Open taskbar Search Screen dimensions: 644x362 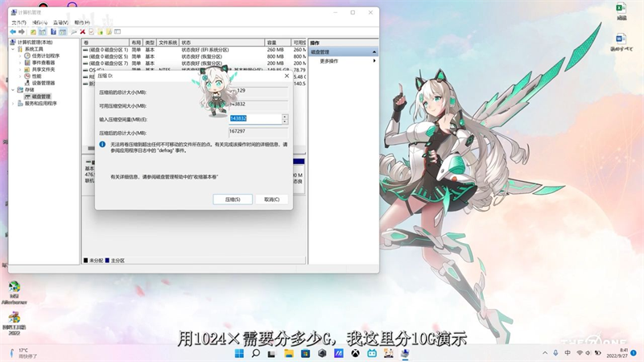click(255, 353)
